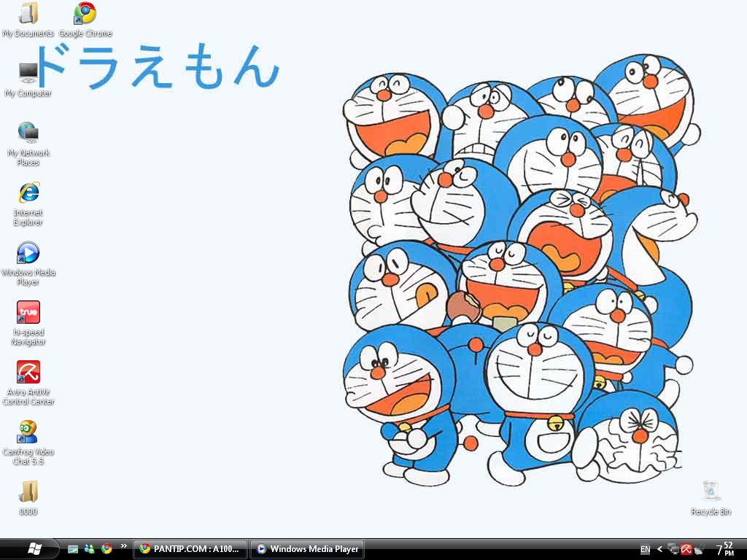The height and width of the screenshot is (560, 747).
Task: Expand hidden Quick Launch items chevron
Action: (124, 546)
